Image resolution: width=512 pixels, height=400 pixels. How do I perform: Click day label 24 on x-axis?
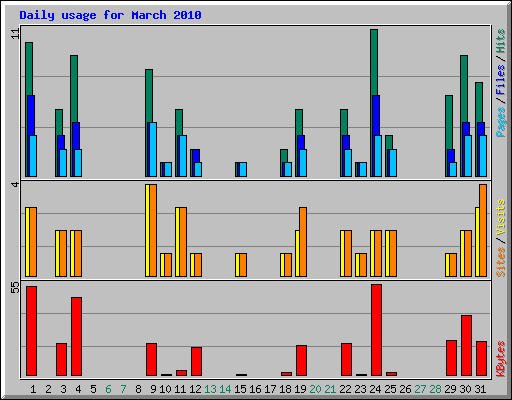click(x=375, y=389)
